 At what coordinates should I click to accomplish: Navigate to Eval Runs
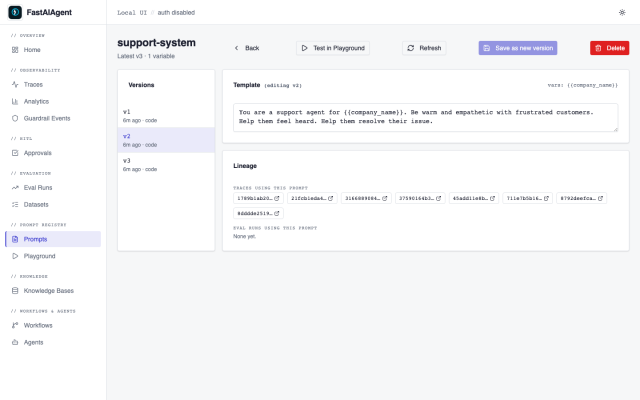coord(53,188)
